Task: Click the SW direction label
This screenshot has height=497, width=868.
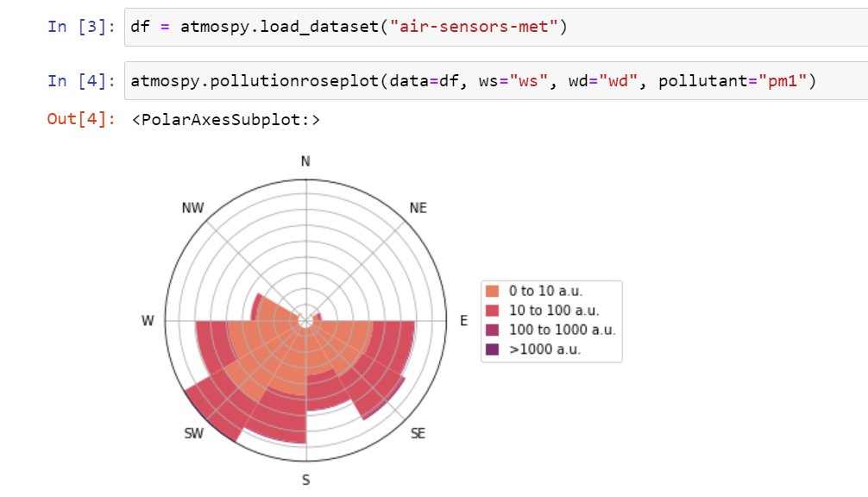Action: pyautogui.click(x=194, y=433)
